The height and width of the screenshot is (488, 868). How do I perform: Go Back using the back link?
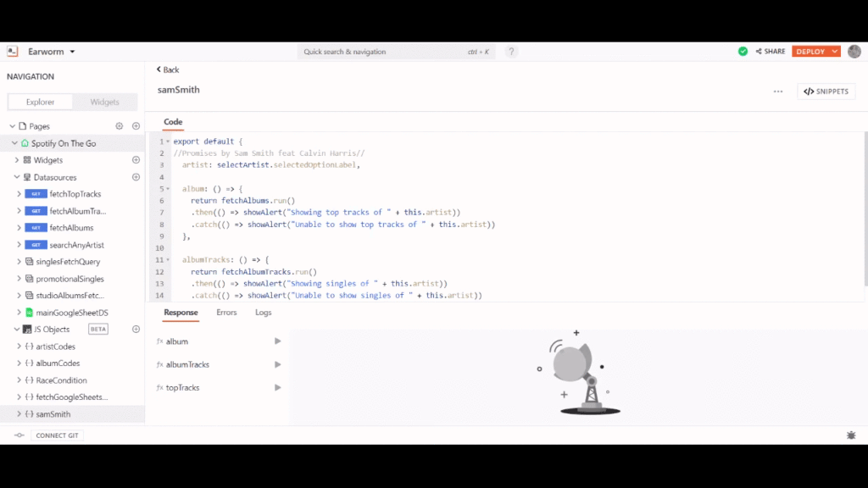(168, 69)
